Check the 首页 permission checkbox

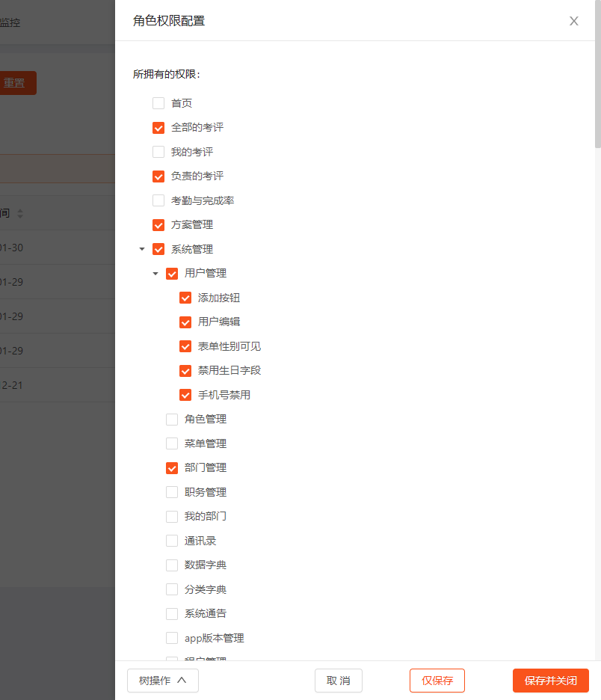coord(158,103)
